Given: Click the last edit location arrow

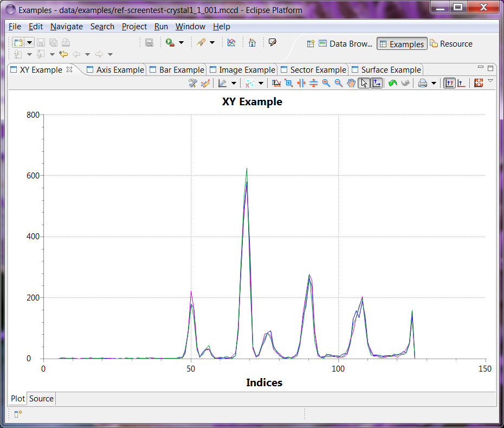Looking at the screenshot, I should 63,54.
